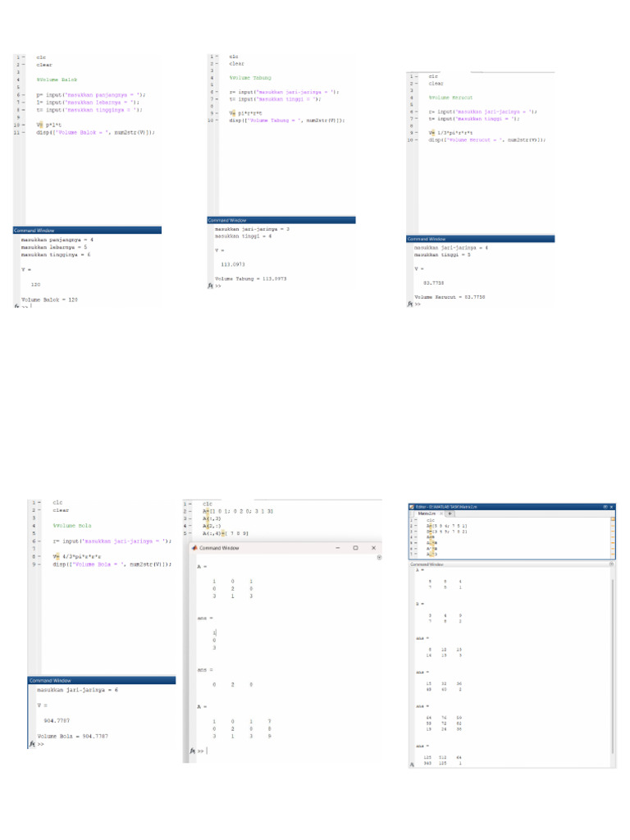Click the fx icon beside the Volume Tabung prompt

[211, 286]
